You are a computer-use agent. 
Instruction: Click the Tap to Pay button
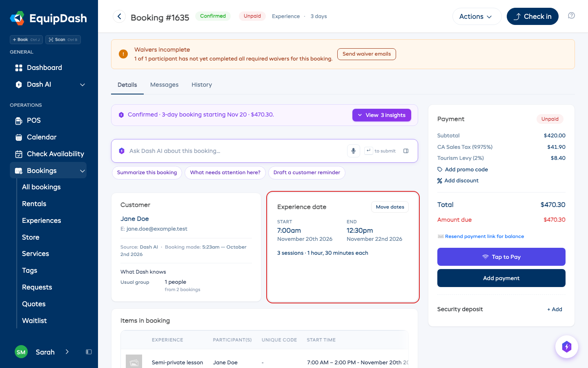point(501,257)
